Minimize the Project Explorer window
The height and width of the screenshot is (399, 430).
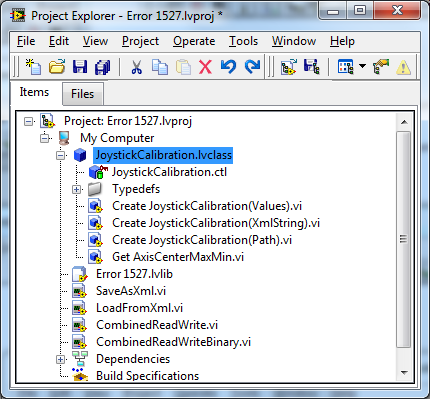coord(332,12)
